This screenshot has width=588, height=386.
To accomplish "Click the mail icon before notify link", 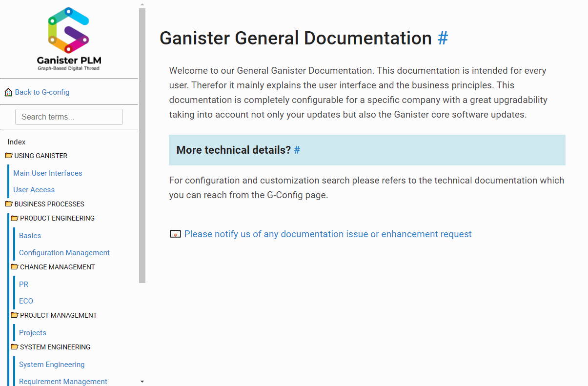I will [176, 234].
